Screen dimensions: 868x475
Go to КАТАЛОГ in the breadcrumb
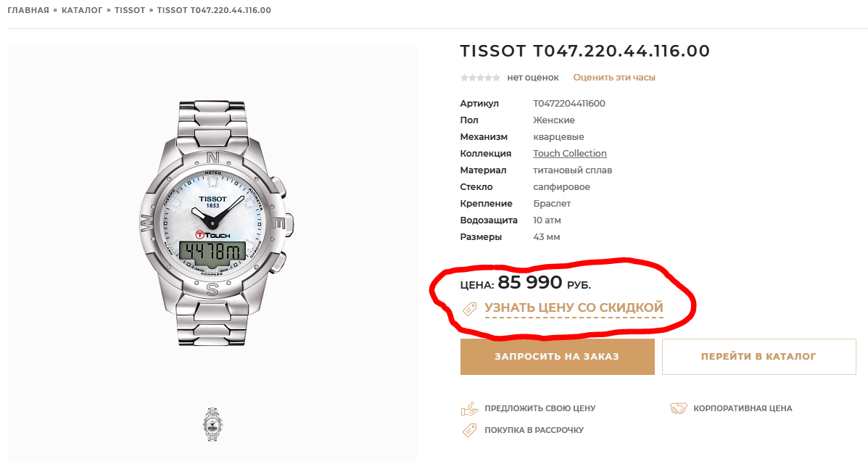click(x=82, y=10)
